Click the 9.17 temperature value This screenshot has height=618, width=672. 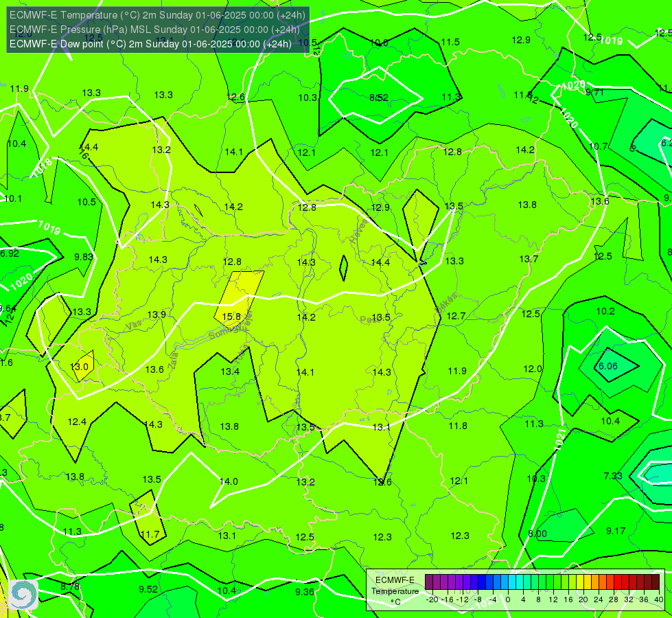click(x=616, y=531)
